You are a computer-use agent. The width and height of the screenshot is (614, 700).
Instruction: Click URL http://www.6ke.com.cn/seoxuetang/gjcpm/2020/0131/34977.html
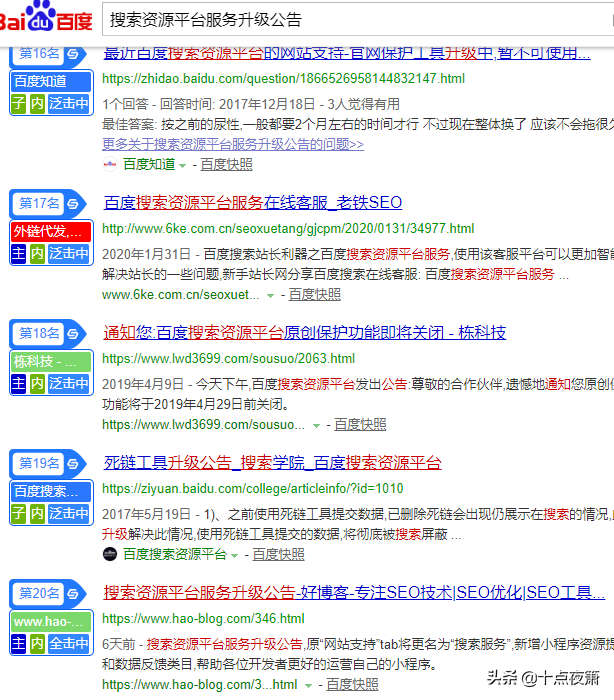pos(288,229)
